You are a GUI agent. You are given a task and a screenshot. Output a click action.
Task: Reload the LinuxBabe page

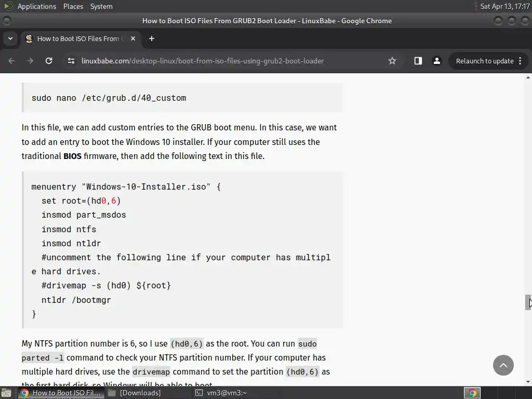[49, 61]
